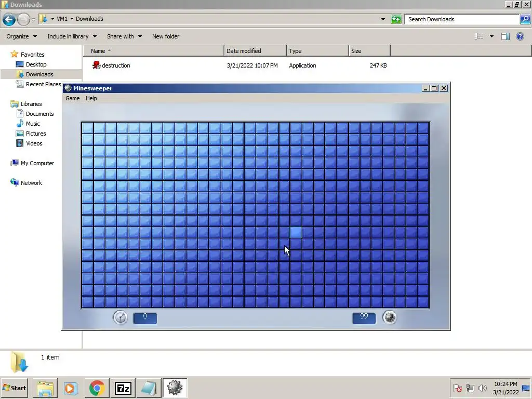Change your view icon in Explorer toolbar

478,36
